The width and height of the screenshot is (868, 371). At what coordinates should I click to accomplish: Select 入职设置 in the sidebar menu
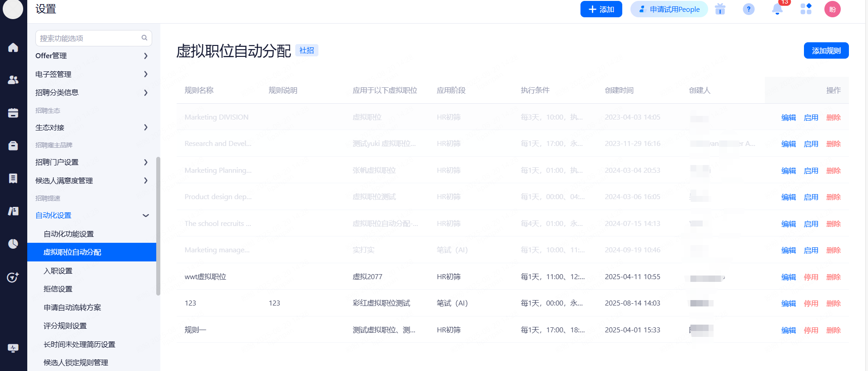point(58,271)
